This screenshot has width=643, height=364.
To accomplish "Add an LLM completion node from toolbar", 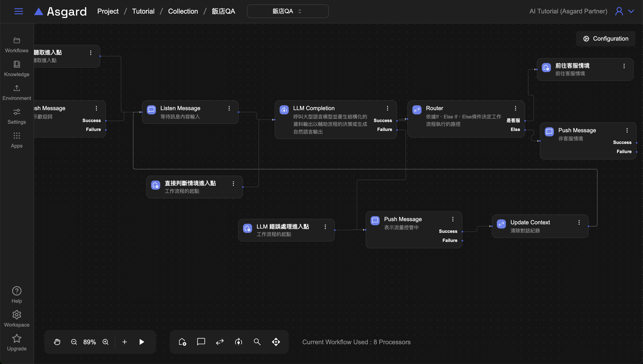I will click(x=239, y=342).
